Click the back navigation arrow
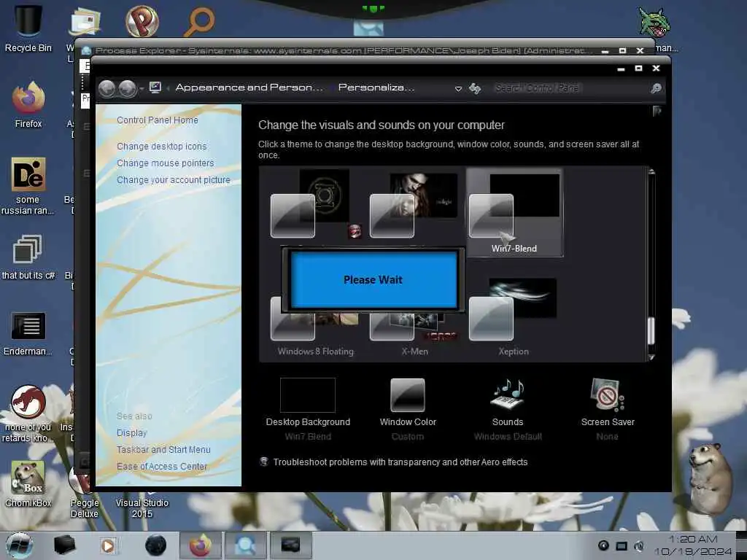The image size is (747, 560). click(107, 88)
